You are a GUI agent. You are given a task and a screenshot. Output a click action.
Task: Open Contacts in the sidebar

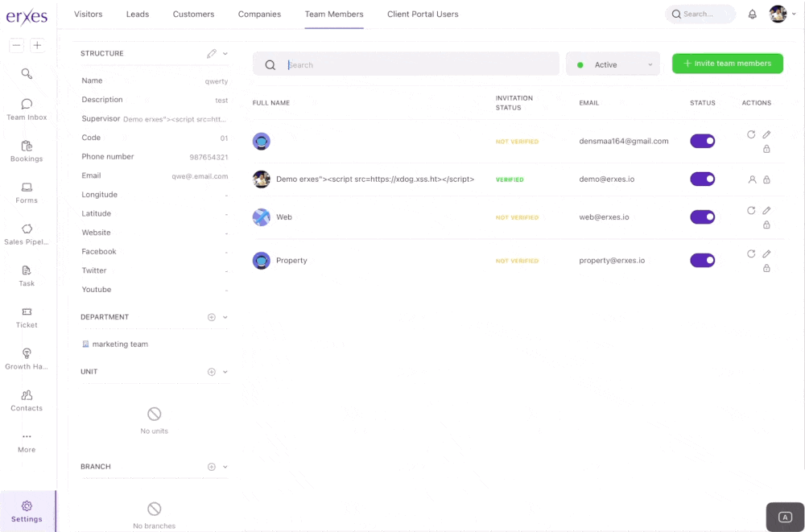click(x=27, y=401)
